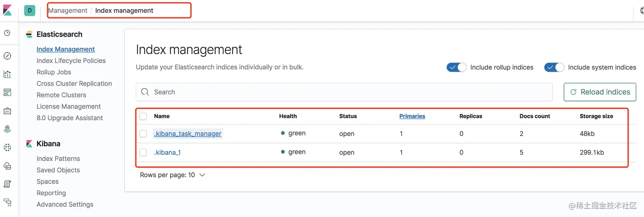Open Maps pin icon in sidebar
The height and width of the screenshot is (217, 644).
tap(7, 129)
